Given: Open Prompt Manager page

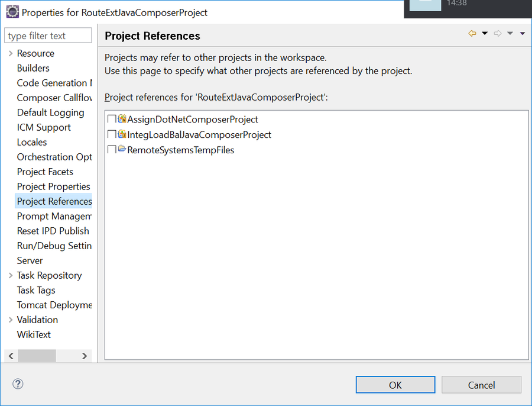Looking at the screenshot, I should point(54,216).
